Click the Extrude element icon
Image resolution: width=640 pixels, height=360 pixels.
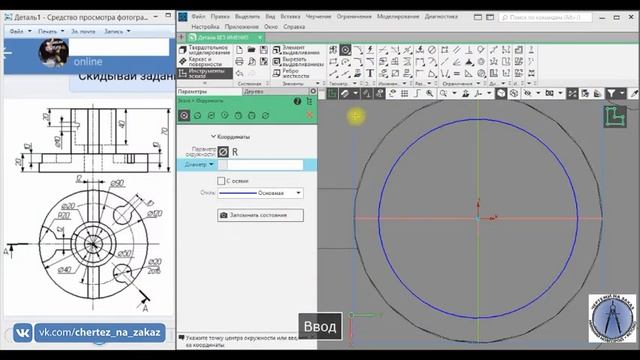pos(277,50)
